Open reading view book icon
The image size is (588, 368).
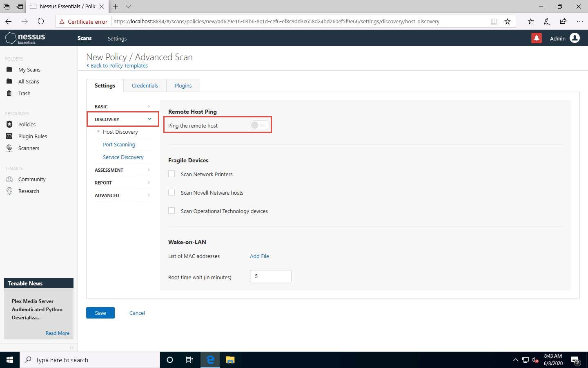[494, 21]
